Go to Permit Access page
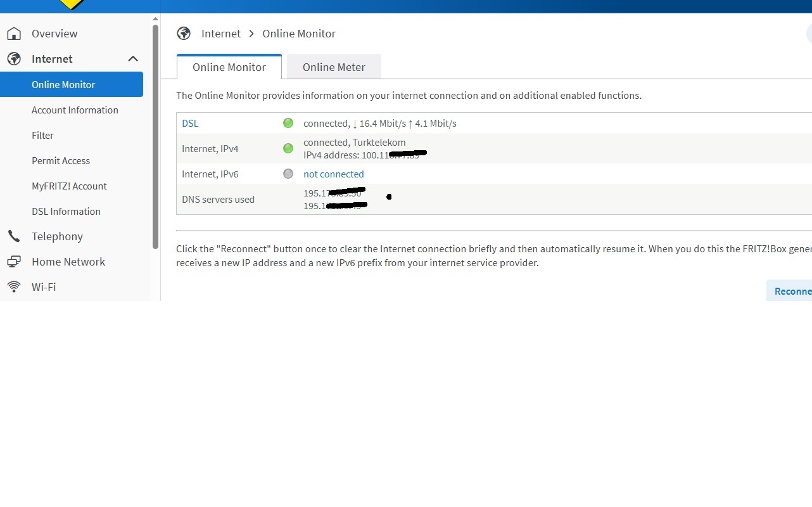 pyautogui.click(x=61, y=160)
